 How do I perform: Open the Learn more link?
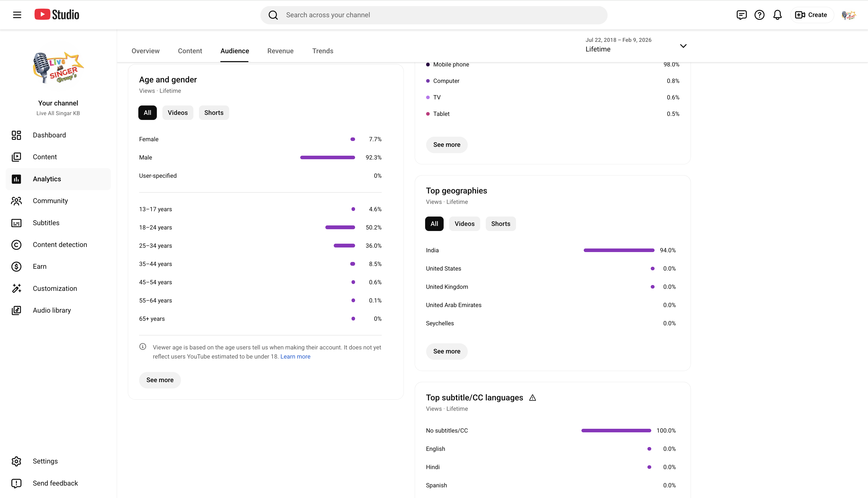coord(295,357)
